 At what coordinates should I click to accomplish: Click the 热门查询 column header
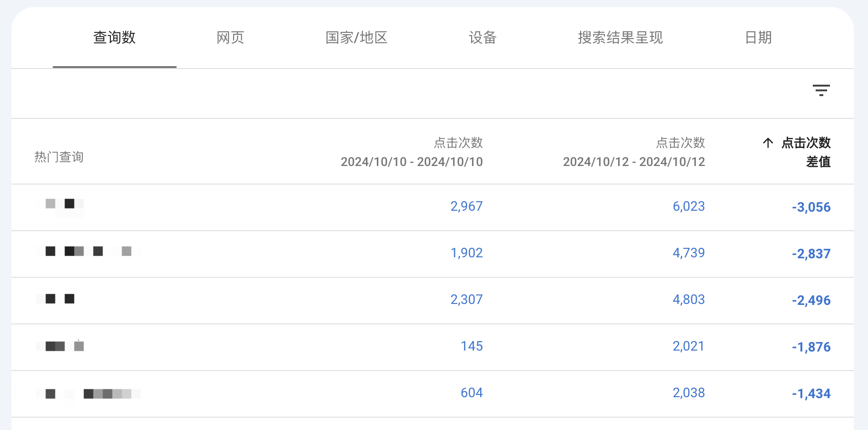59,157
